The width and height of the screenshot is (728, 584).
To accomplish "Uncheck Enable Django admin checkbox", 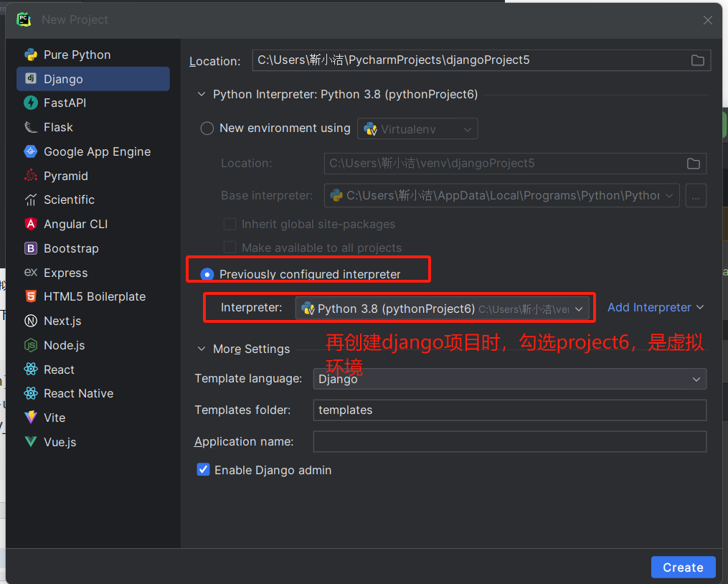I will (204, 470).
